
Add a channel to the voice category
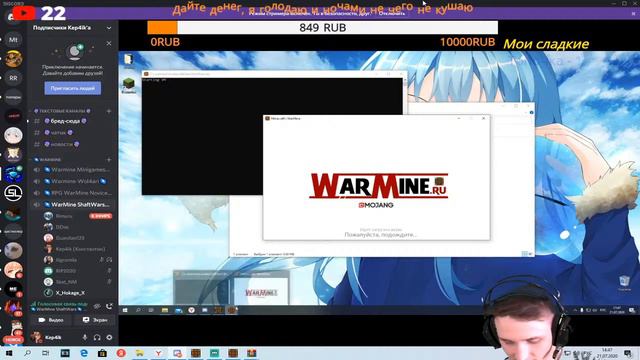[x=109, y=160]
